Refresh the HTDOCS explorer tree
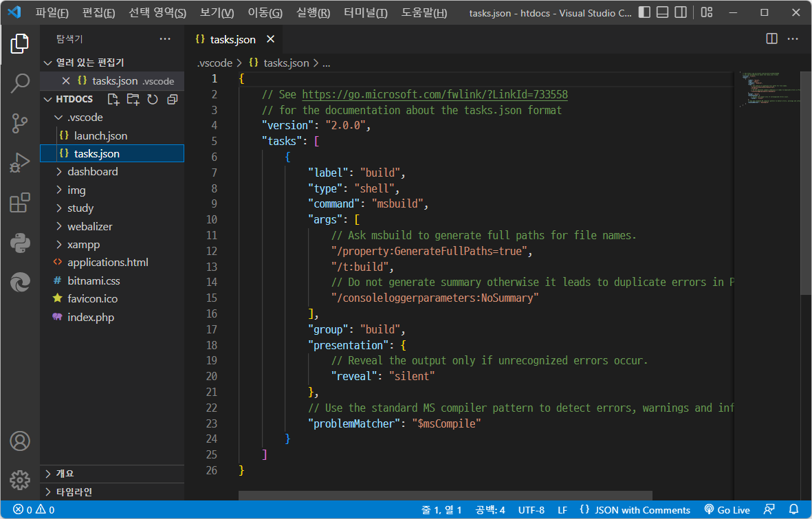 152,99
